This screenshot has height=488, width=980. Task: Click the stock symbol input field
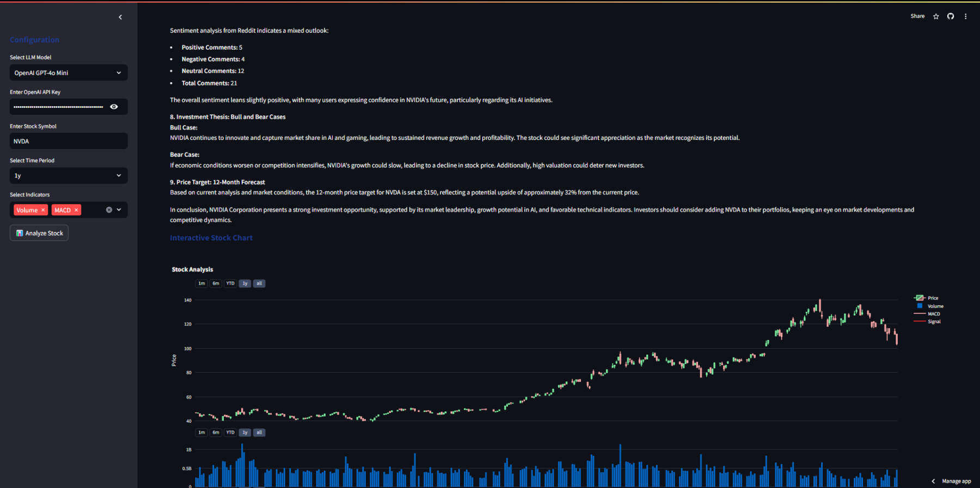pos(69,141)
